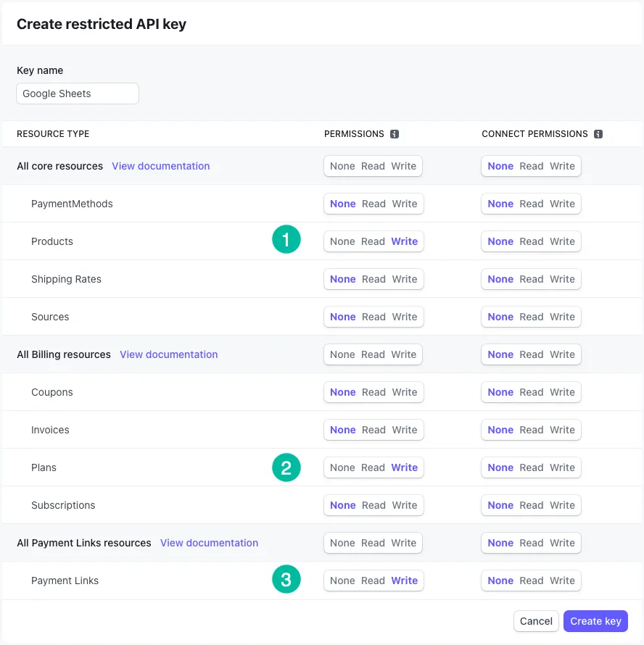
Task: Select Read permission for Coupons
Action: tap(373, 392)
